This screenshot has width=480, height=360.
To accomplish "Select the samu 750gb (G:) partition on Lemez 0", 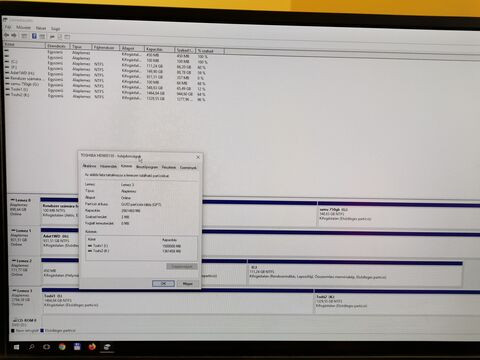I will point(398,215).
